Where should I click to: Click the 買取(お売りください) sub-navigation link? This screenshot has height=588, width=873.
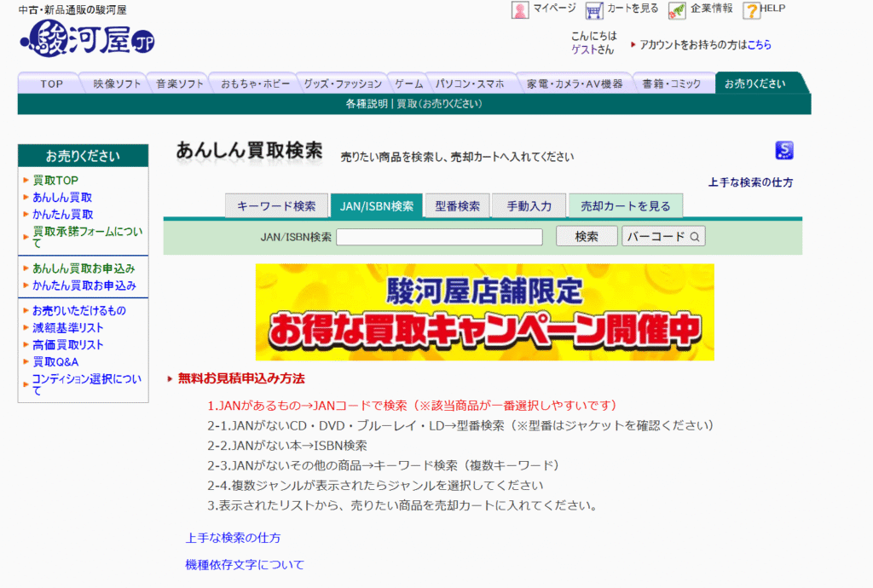tap(439, 103)
